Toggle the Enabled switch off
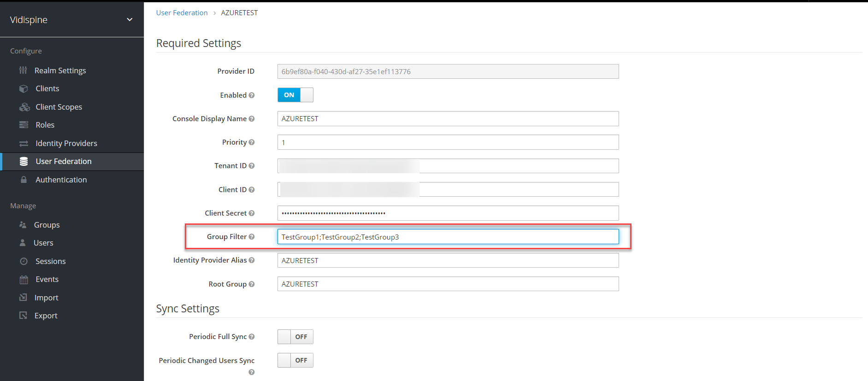 tap(295, 95)
